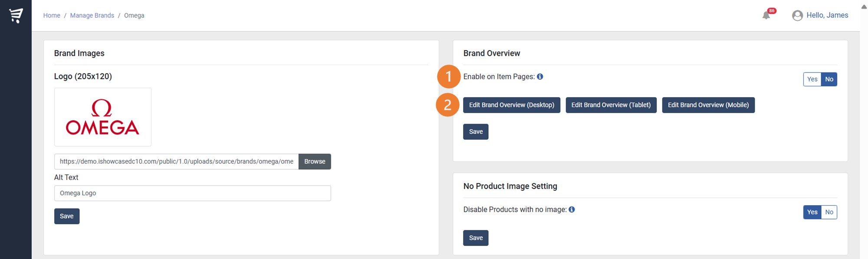868x259 pixels.
Task: Click the 86 notification count badge
Action: (x=772, y=11)
